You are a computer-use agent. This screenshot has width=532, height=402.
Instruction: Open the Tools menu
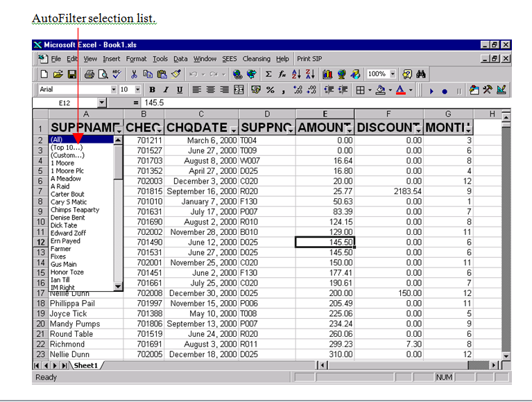tap(160, 59)
